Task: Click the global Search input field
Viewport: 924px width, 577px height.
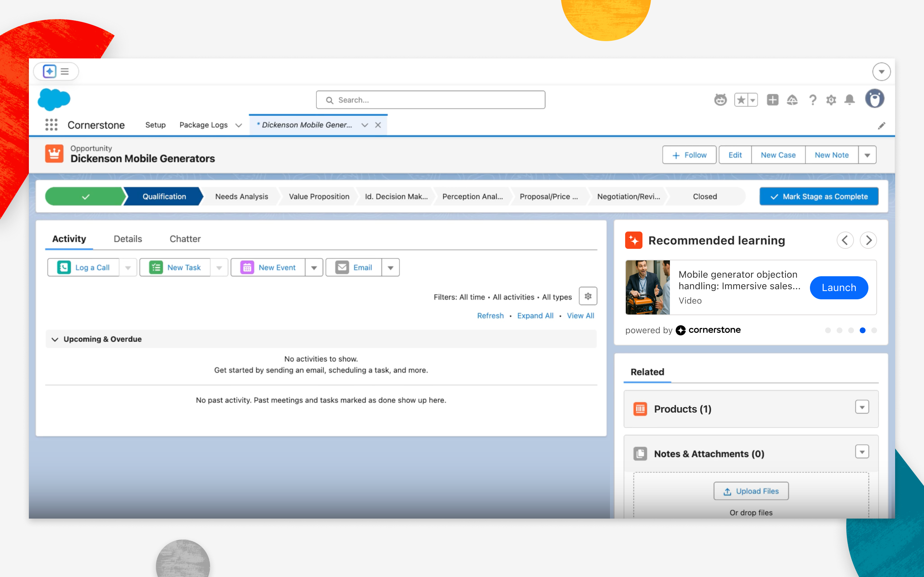Action: point(430,100)
